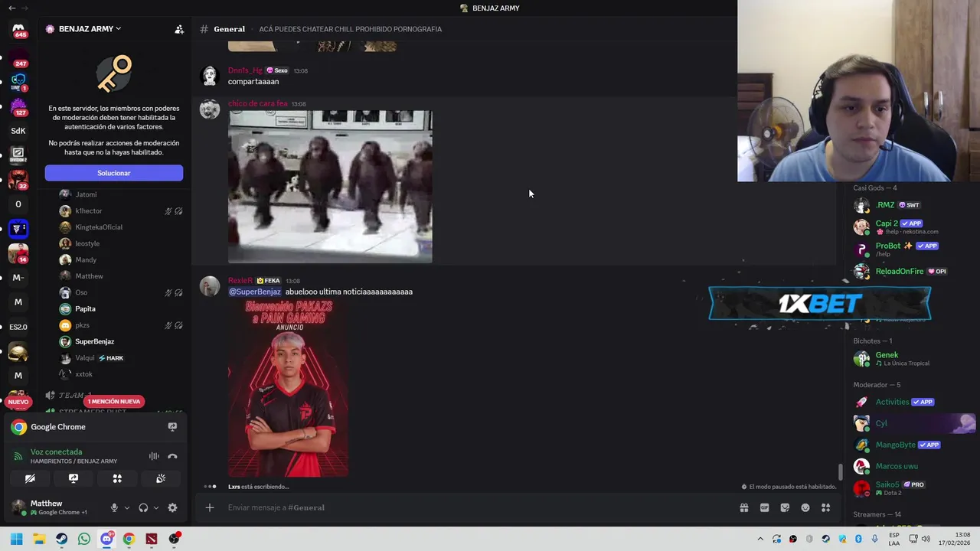Disconnect from voice with the hang-up icon

[172, 456]
